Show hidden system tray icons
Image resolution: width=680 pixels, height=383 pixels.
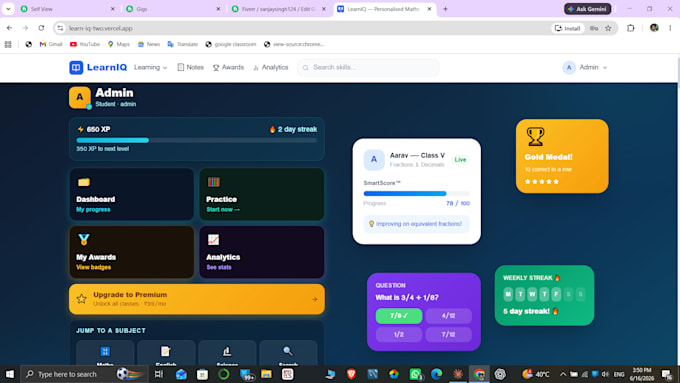pyautogui.click(x=562, y=374)
